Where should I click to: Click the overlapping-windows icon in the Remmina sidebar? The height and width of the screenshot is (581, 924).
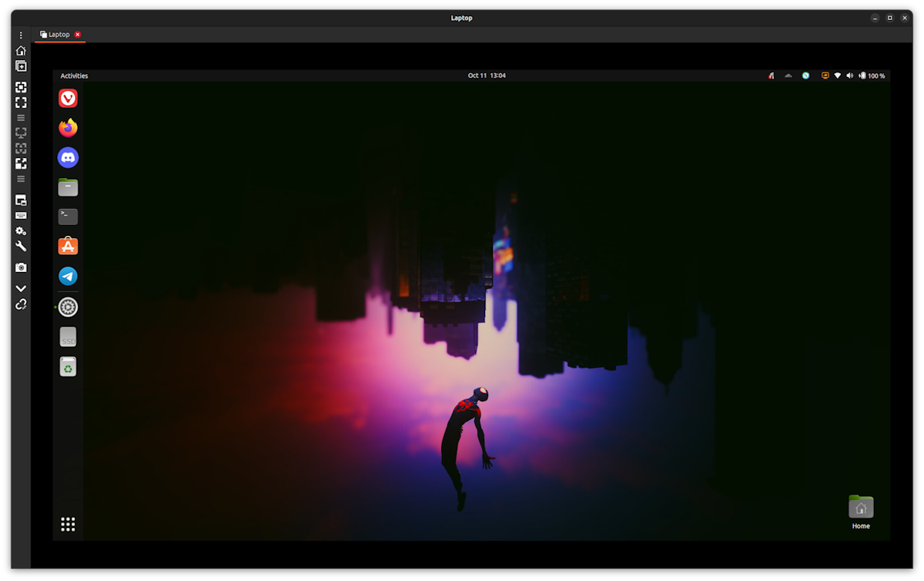(21, 200)
